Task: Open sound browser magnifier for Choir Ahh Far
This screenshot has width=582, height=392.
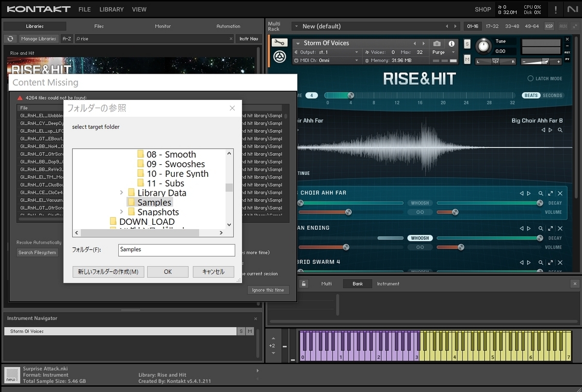Action: click(x=541, y=193)
